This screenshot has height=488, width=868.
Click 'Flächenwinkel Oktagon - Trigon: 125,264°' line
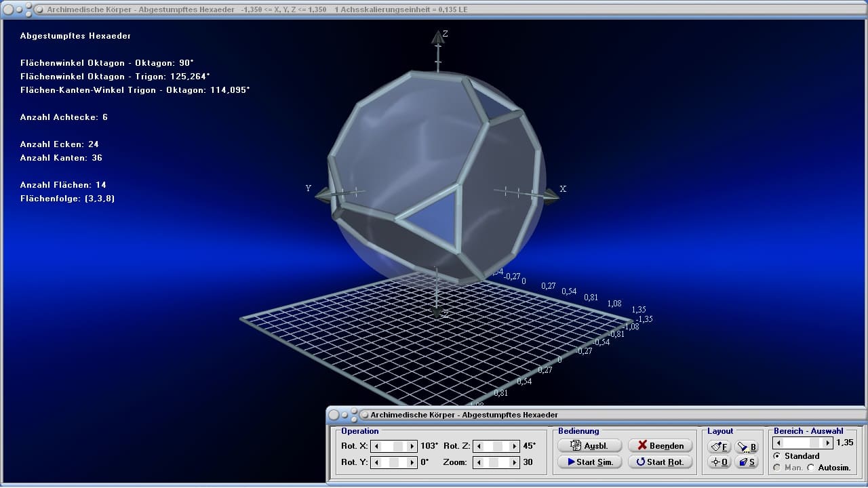click(115, 77)
